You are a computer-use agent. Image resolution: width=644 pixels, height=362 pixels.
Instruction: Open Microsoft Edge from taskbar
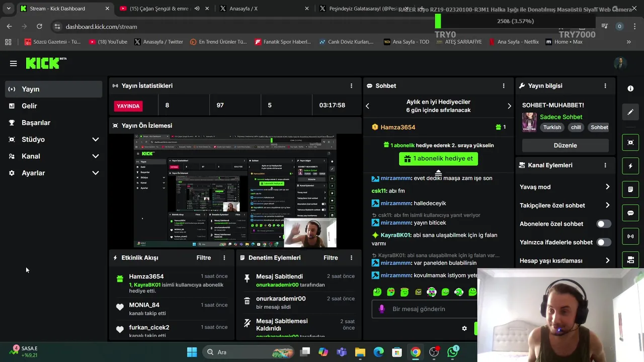(x=378, y=352)
